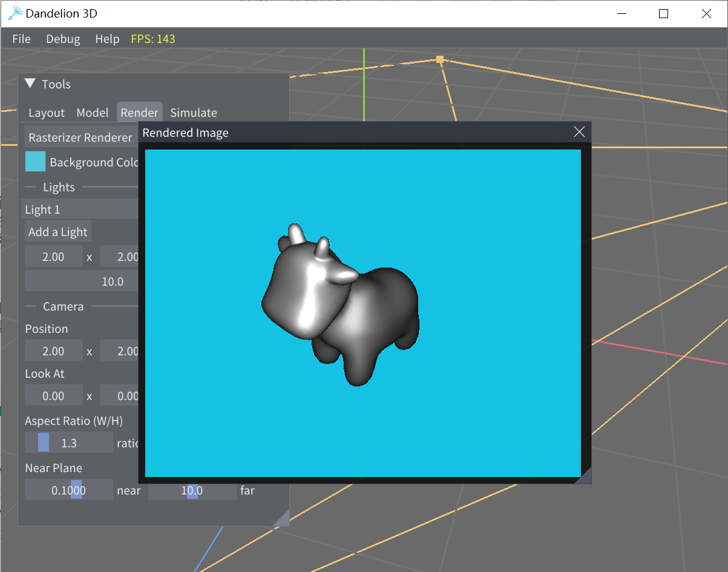Select the yellow light marker in viewport
This screenshot has width=728, height=572.
point(440,59)
